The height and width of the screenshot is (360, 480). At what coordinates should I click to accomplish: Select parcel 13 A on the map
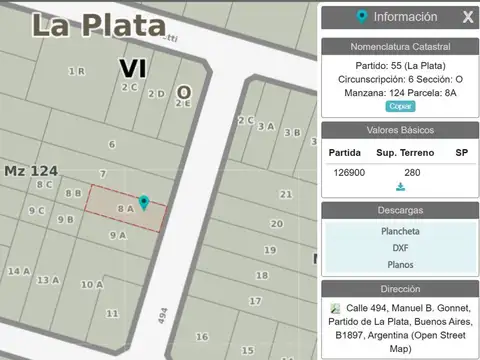pyautogui.click(x=48, y=280)
